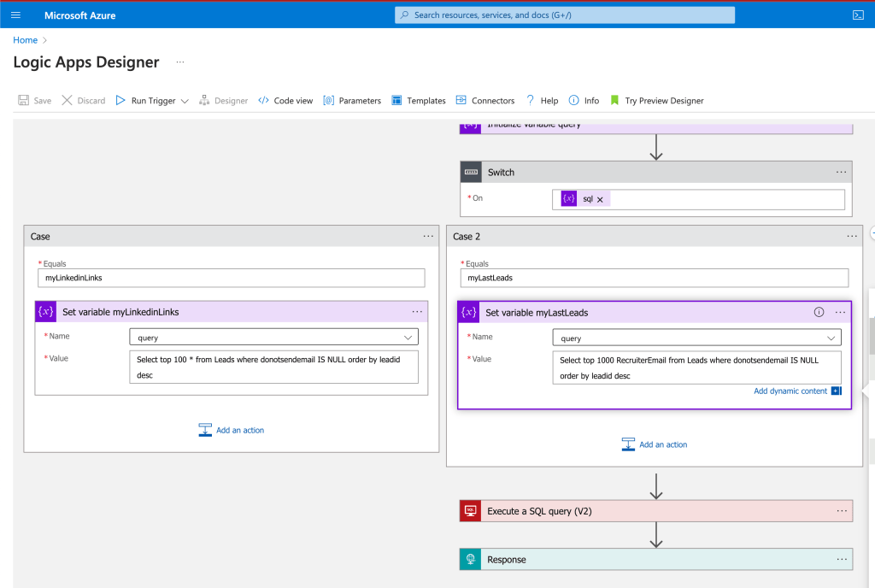
Task: Open the Switch action ellipsis menu
Action: (841, 173)
